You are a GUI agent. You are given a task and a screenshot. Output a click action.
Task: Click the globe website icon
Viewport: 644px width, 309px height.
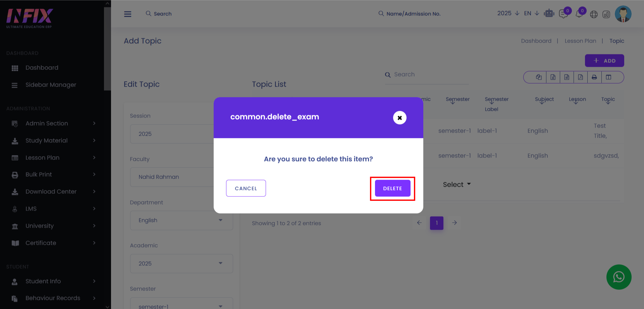click(x=594, y=14)
